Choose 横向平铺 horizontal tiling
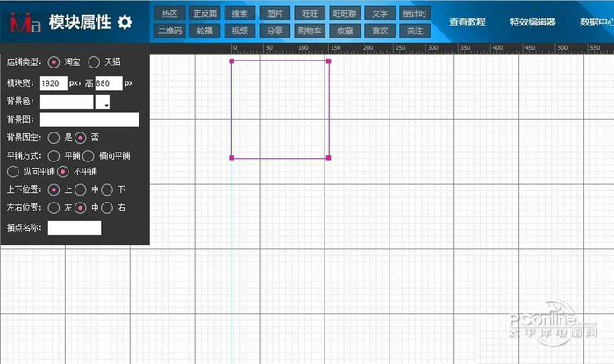Image resolution: width=614 pixels, height=364 pixels. [x=88, y=156]
